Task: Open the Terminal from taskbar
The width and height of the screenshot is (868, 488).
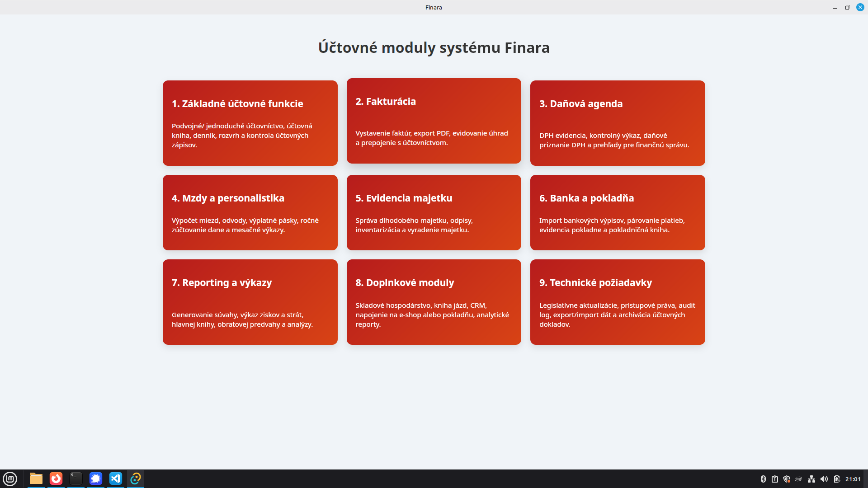Action: pos(76,479)
